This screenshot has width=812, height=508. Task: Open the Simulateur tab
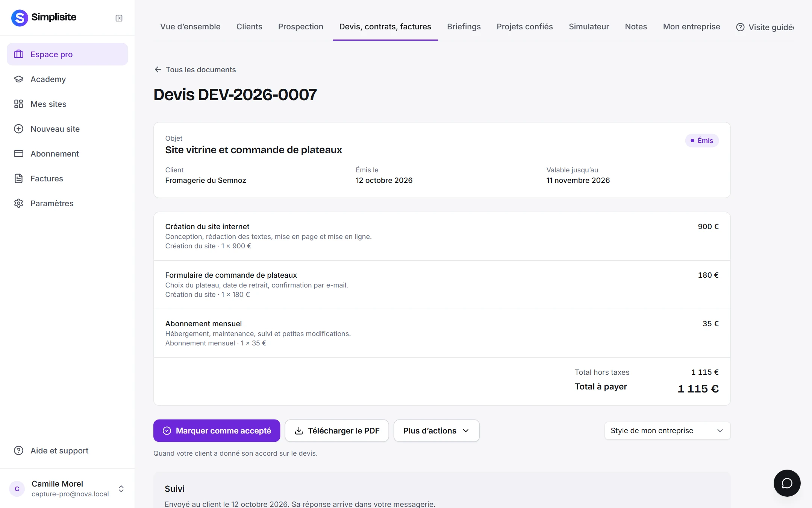pos(589,27)
